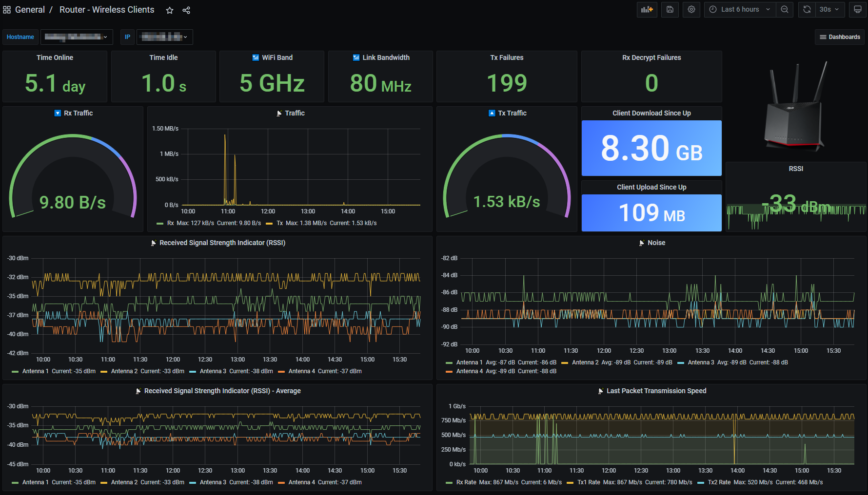Click the 109 MB upload stat panel
The image size is (868, 495).
click(651, 213)
